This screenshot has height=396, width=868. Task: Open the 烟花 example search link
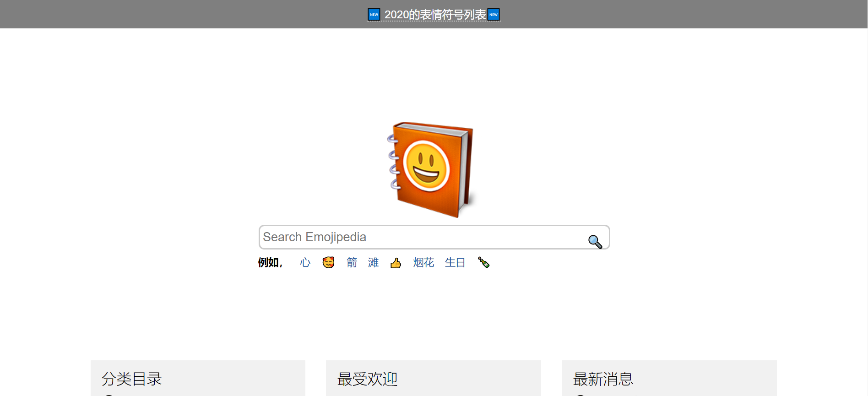[423, 263]
